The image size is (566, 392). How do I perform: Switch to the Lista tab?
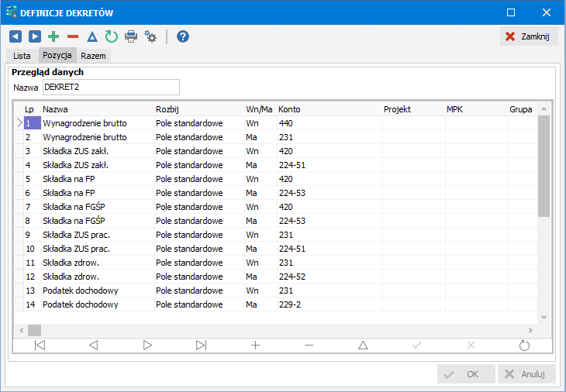tap(22, 56)
